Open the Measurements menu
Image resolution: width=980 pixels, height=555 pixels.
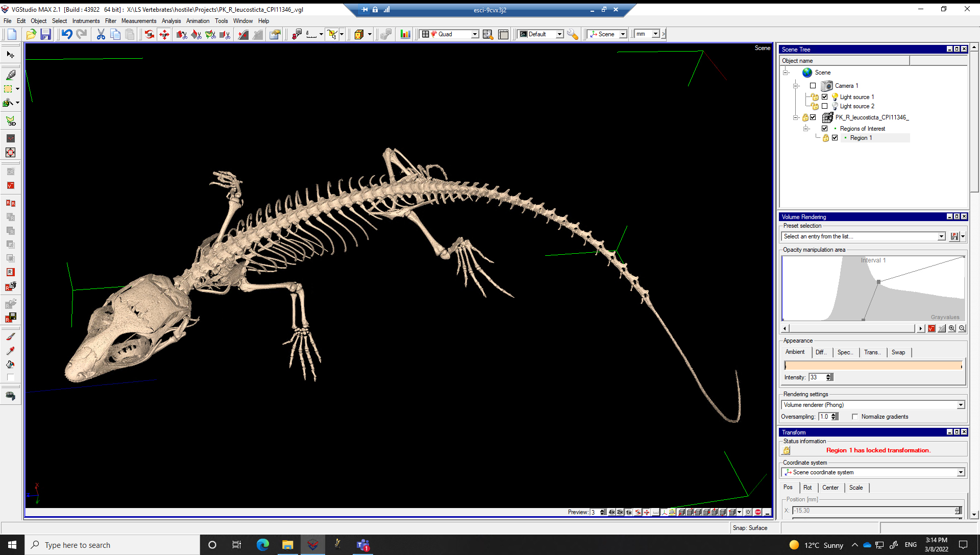click(138, 21)
